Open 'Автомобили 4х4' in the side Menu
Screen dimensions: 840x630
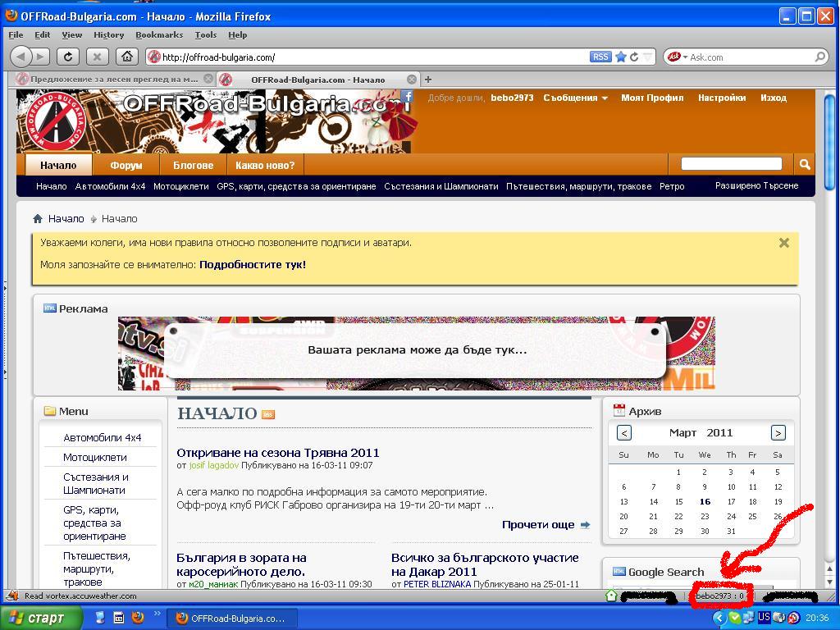[102, 438]
